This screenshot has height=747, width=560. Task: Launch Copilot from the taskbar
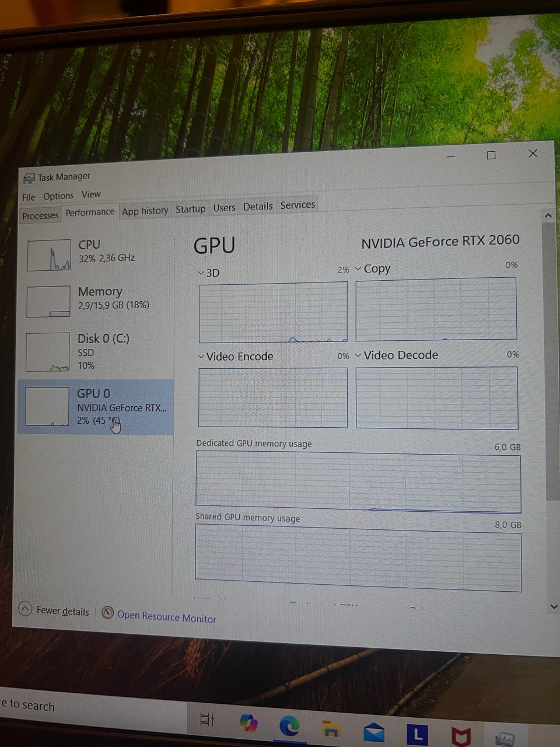pos(249,723)
